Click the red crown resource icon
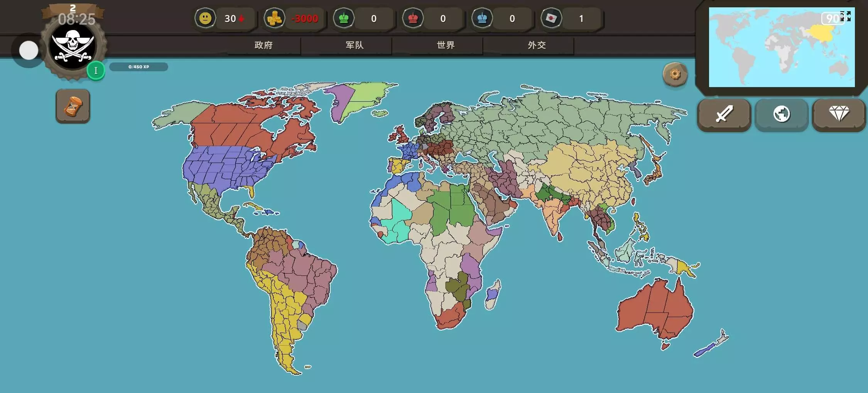 413,18
